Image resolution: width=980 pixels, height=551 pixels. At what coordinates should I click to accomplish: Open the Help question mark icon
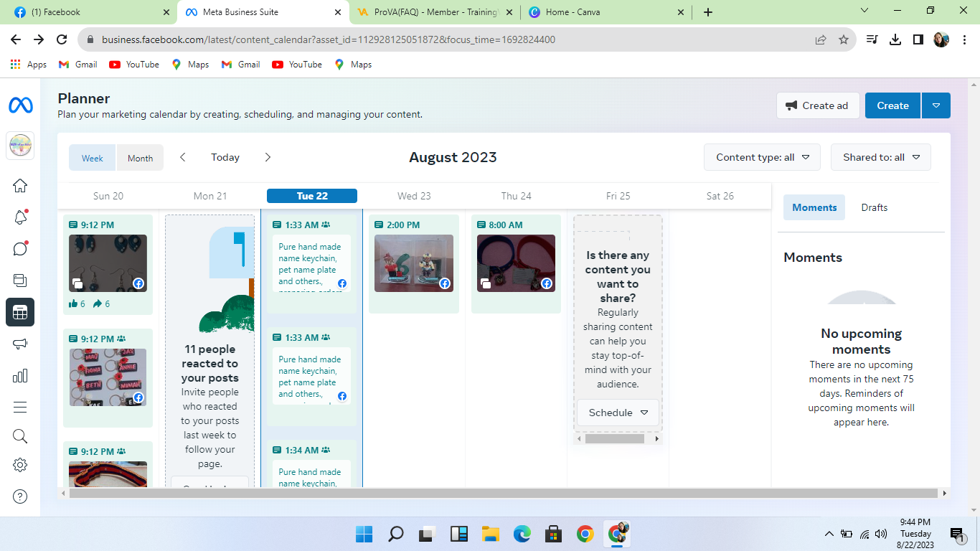pyautogui.click(x=20, y=496)
